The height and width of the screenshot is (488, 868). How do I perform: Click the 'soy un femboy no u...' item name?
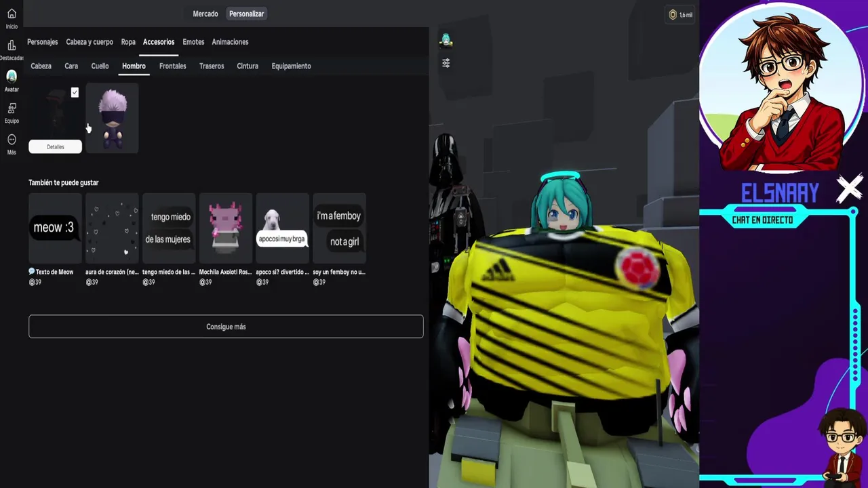pos(339,272)
